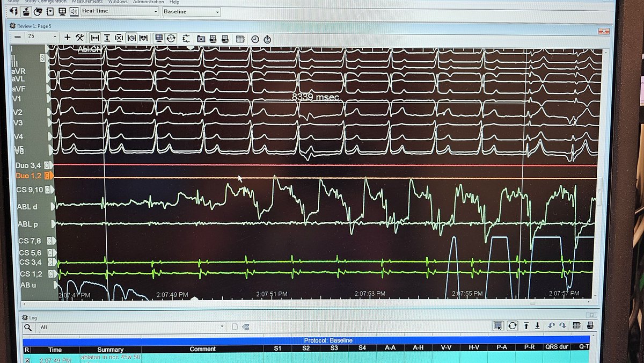Screen dimensions: 644x363
Task: Open the Measurements menu
Action: 87,2
